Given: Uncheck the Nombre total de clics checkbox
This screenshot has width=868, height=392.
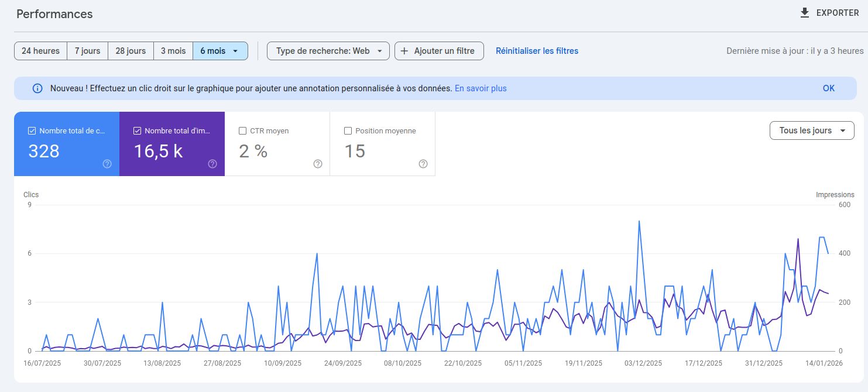Looking at the screenshot, I should tap(32, 130).
